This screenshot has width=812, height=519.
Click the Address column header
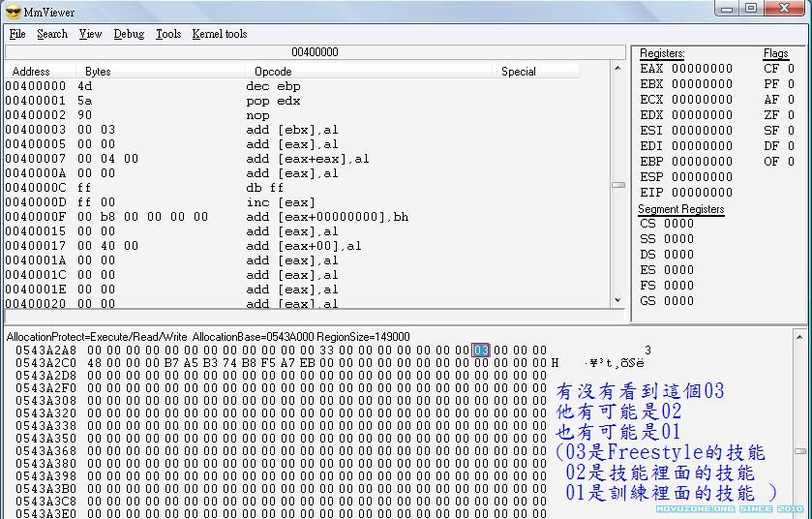pyautogui.click(x=31, y=72)
